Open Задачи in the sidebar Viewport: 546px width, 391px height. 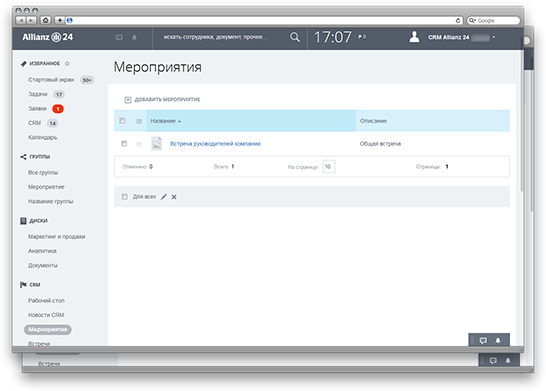click(38, 94)
